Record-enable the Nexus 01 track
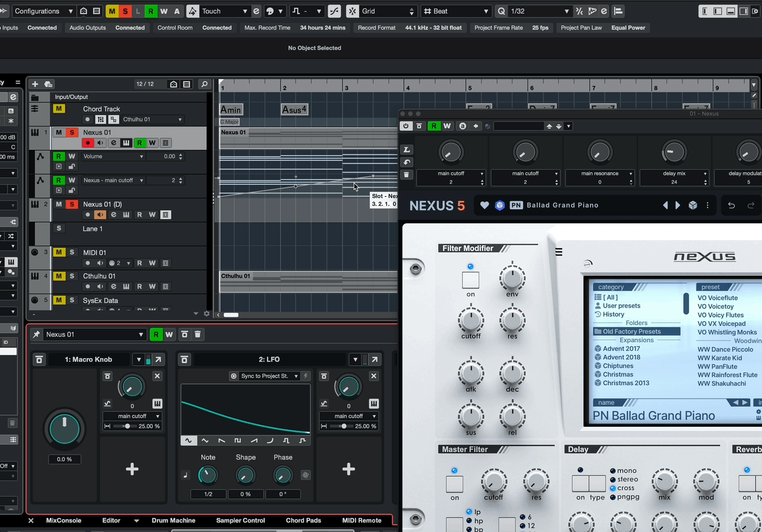Screen dimensions: 762x532 [x=87, y=143]
